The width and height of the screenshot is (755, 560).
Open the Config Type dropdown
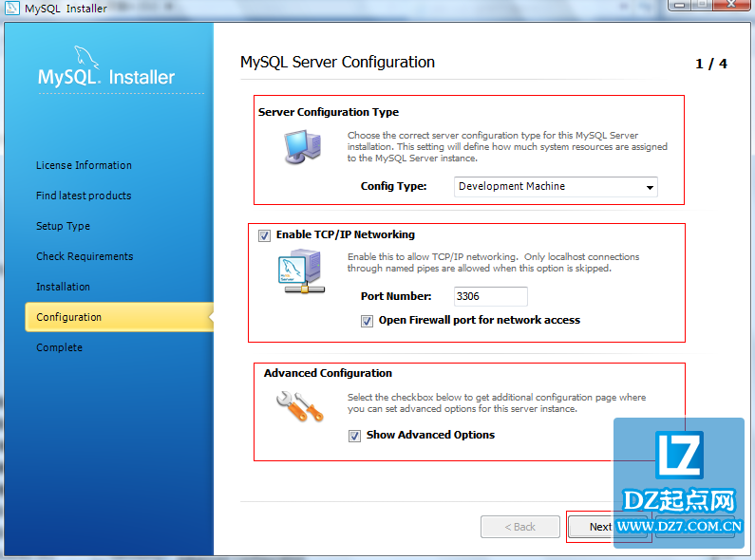pyautogui.click(x=556, y=187)
